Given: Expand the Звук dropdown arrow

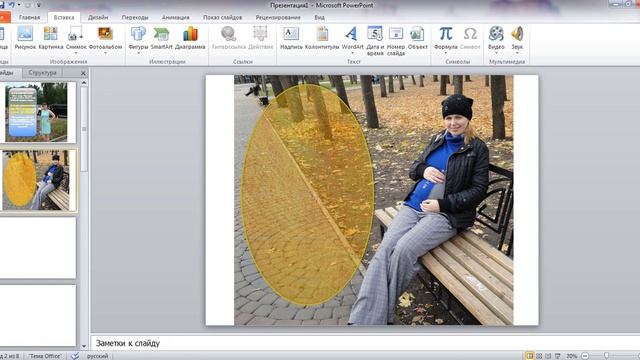Looking at the screenshot, I should coord(517,53).
